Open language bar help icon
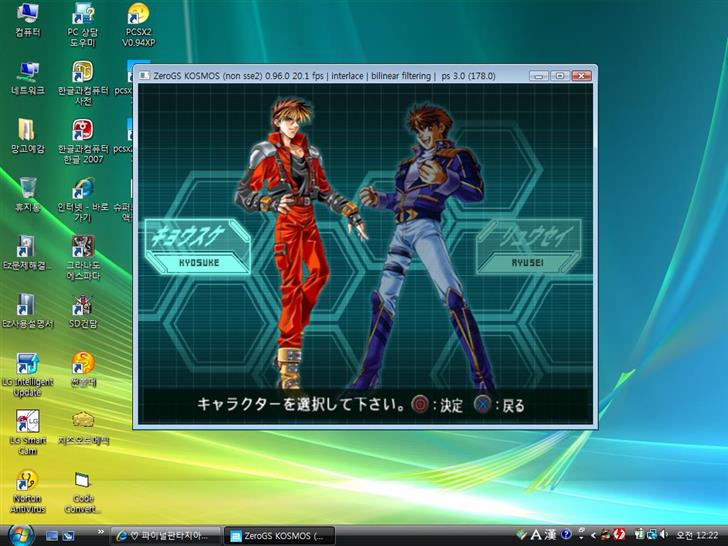This screenshot has height=546, width=728. [566, 534]
